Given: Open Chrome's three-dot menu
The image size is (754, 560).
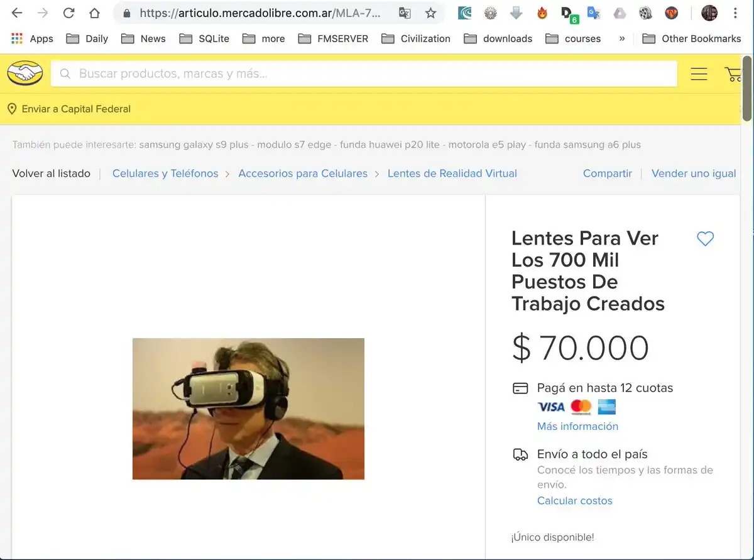Looking at the screenshot, I should [x=736, y=13].
